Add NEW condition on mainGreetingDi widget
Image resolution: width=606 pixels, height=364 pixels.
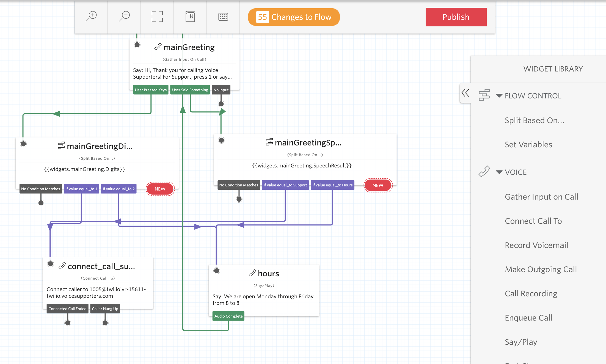[x=160, y=189]
